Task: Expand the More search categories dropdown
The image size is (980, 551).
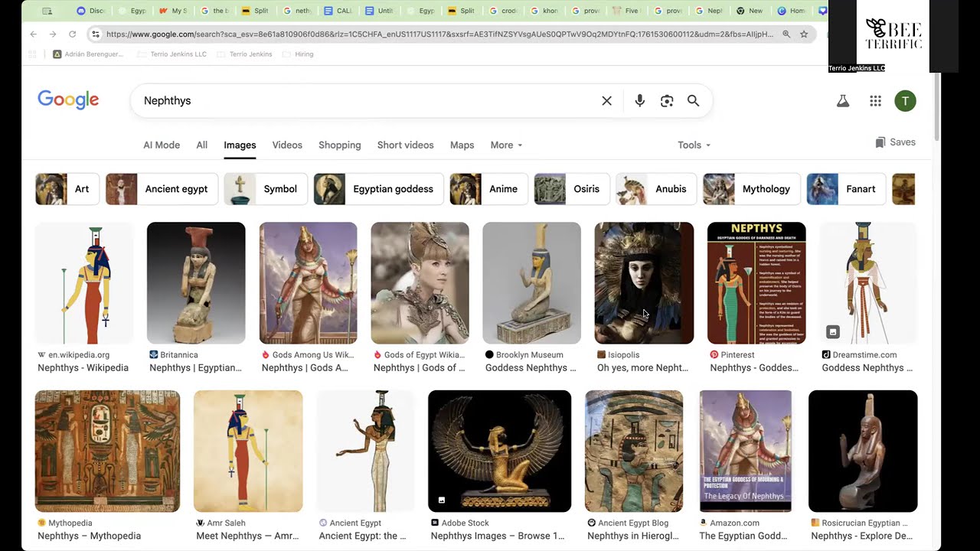Action: pos(506,145)
